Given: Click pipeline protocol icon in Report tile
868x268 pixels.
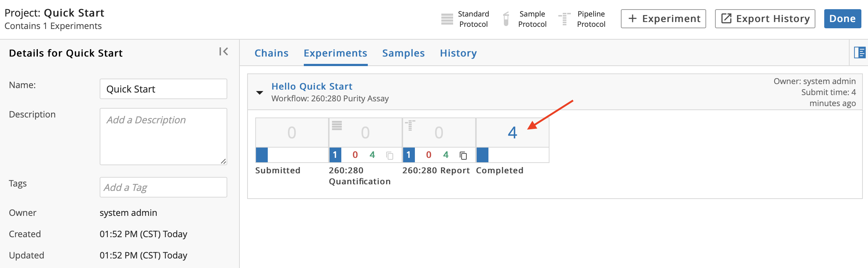Looking at the screenshot, I should (x=410, y=125).
